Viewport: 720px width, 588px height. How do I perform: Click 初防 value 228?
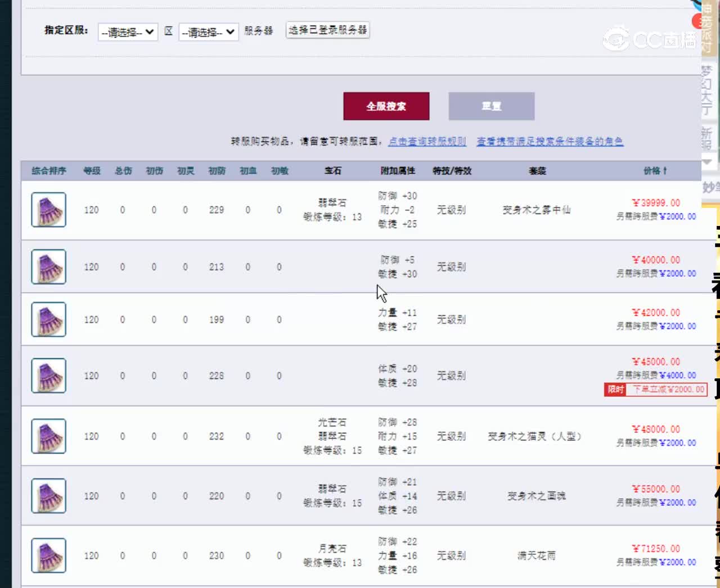coord(217,376)
